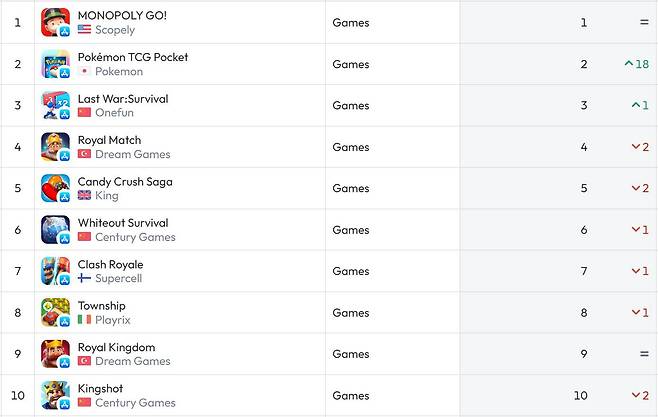Viewport: 658px width, 417px height.
Task: Select the Games category in Kingshot row
Action: pos(351,396)
